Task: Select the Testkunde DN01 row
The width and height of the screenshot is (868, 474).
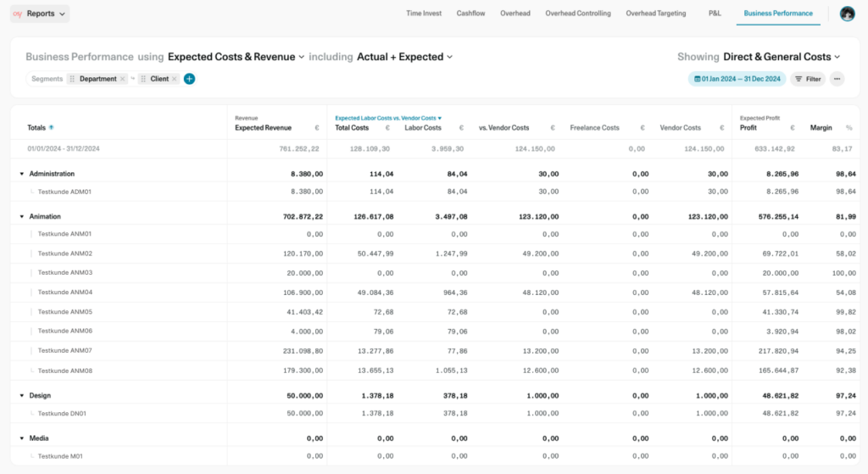Action: 435,414
